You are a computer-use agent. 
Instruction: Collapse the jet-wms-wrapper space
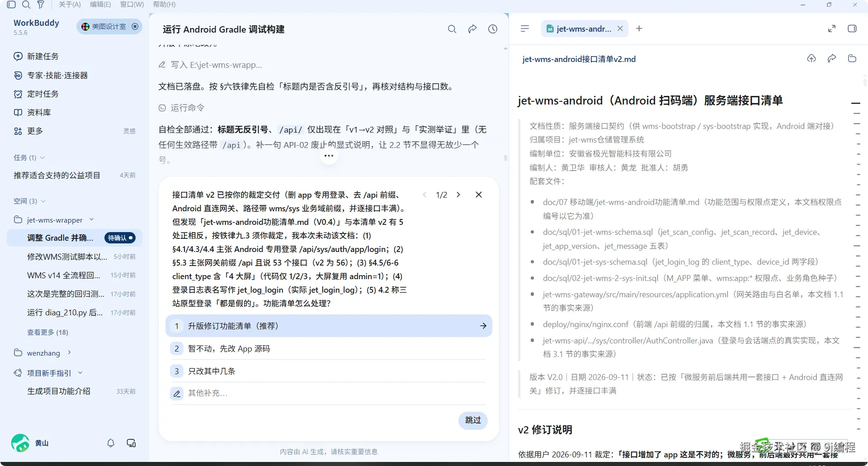click(91, 219)
